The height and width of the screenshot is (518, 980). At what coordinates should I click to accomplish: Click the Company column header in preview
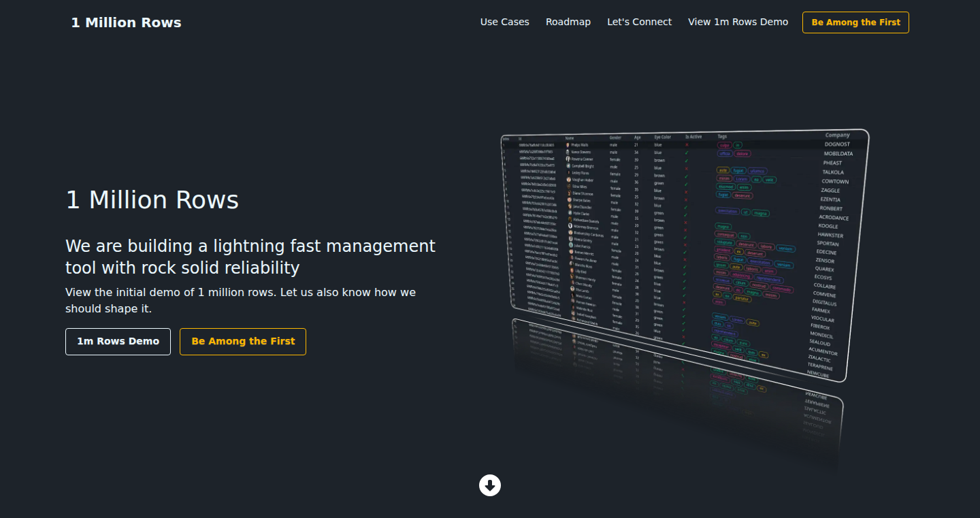pyautogui.click(x=837, y=135)
